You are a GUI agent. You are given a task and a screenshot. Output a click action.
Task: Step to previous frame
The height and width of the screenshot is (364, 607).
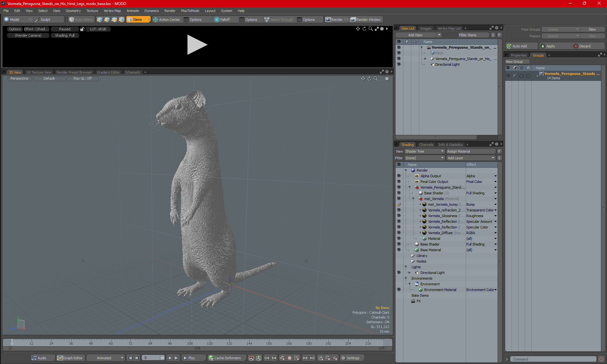click(137, 358)
